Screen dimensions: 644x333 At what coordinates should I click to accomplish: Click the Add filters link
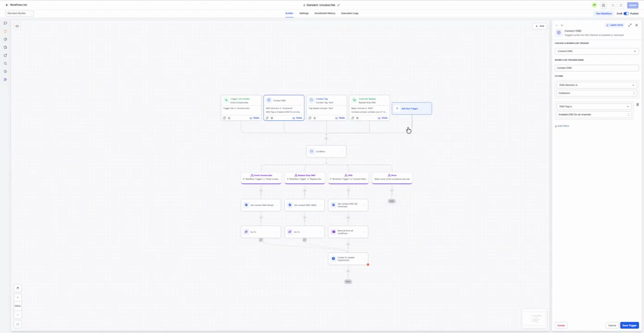coord(562,126)
